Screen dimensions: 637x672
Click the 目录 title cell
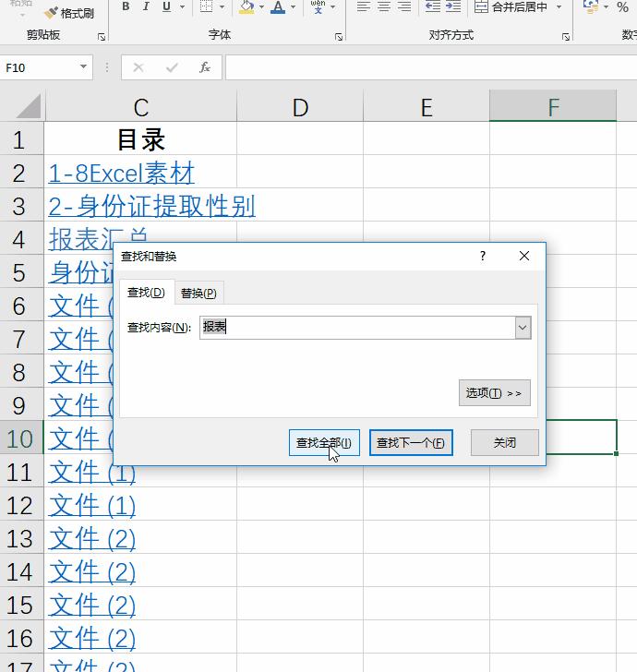140,138
